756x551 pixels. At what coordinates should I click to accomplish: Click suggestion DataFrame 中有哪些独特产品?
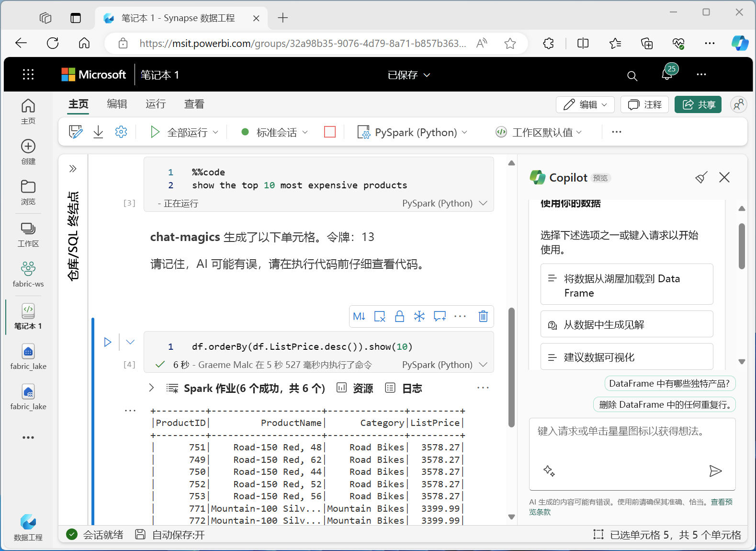(x=670, y=383)
